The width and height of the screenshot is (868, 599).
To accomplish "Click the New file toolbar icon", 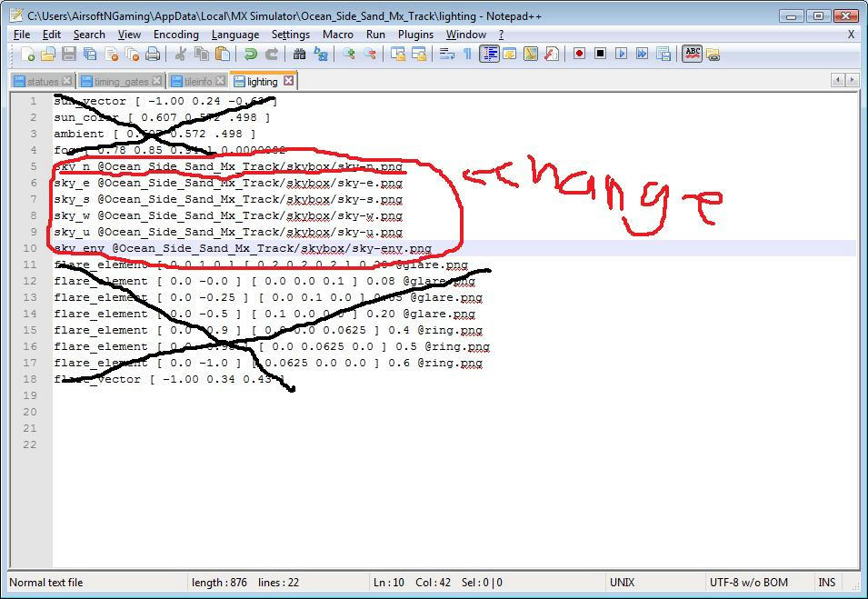I will coord(27,54).
